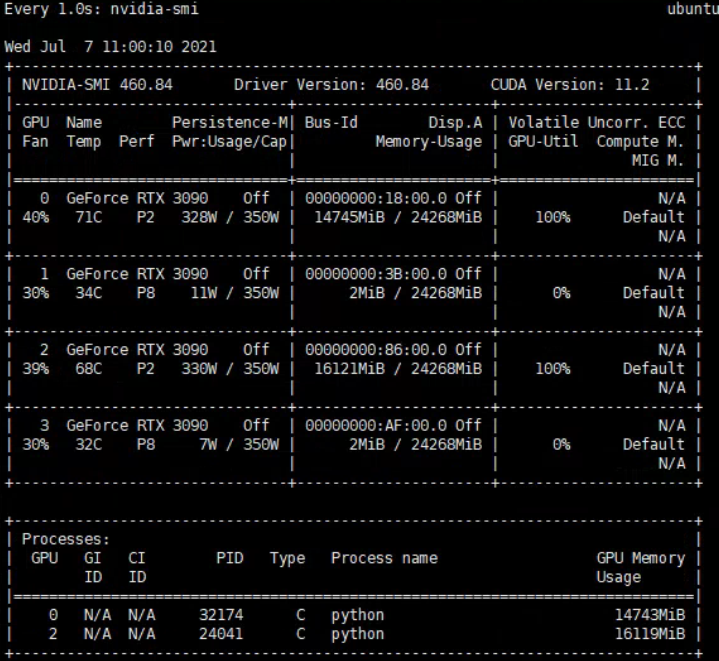719x661 pixels.
Task: Click process PID '32174'
Action: point(221,615)
